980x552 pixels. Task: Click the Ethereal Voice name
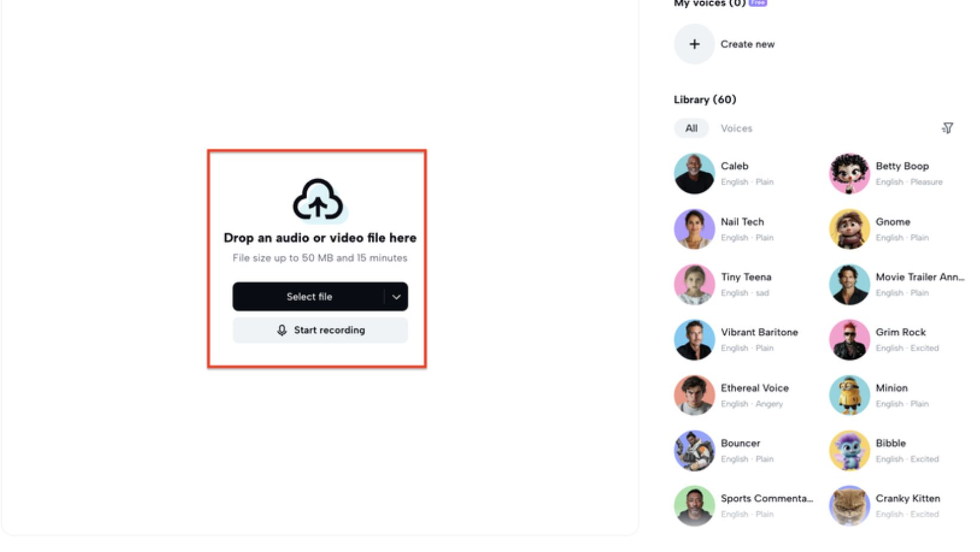pyautogui.click(x=755, y=388)
